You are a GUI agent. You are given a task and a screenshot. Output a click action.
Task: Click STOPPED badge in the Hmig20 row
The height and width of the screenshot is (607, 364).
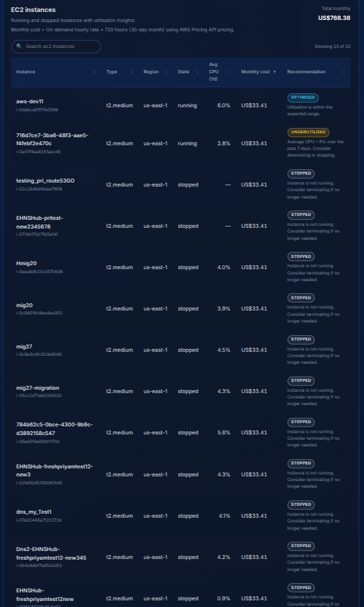click(x=301, y=257)
